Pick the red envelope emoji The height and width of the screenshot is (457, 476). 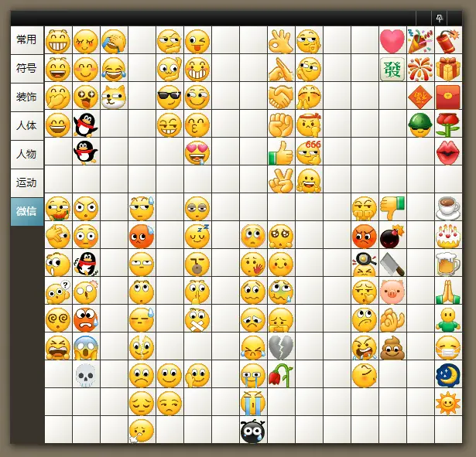point(448,97)
